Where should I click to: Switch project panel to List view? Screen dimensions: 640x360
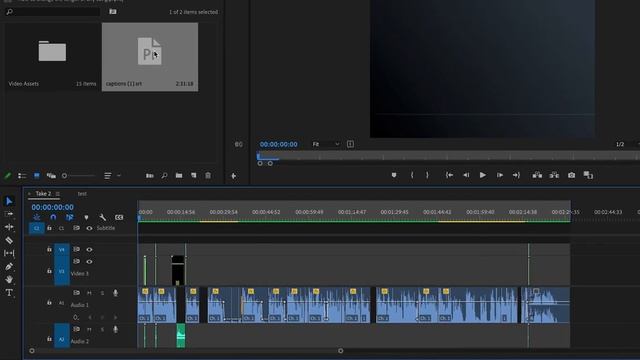point(22,176)
